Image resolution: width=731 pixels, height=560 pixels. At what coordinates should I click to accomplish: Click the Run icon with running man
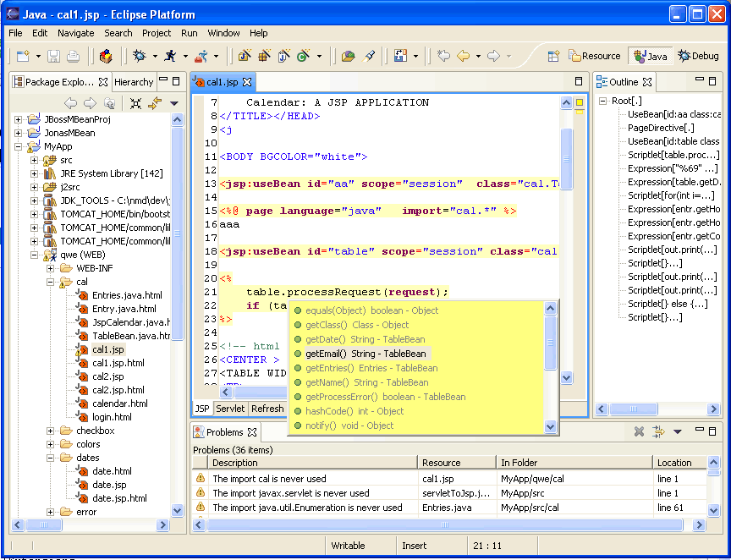[x=170, y=56]
